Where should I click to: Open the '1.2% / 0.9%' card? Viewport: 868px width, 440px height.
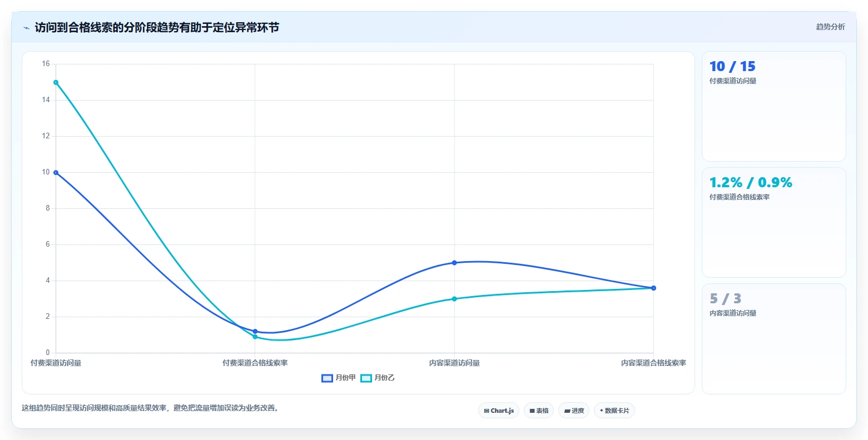tap(773, 222)
